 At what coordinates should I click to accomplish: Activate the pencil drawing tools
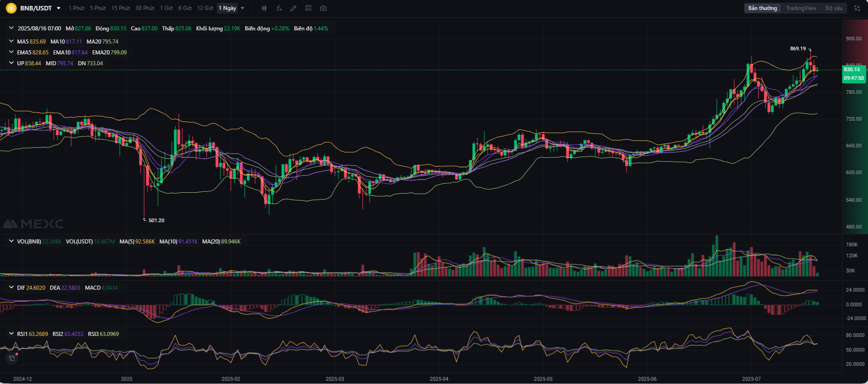294,8
